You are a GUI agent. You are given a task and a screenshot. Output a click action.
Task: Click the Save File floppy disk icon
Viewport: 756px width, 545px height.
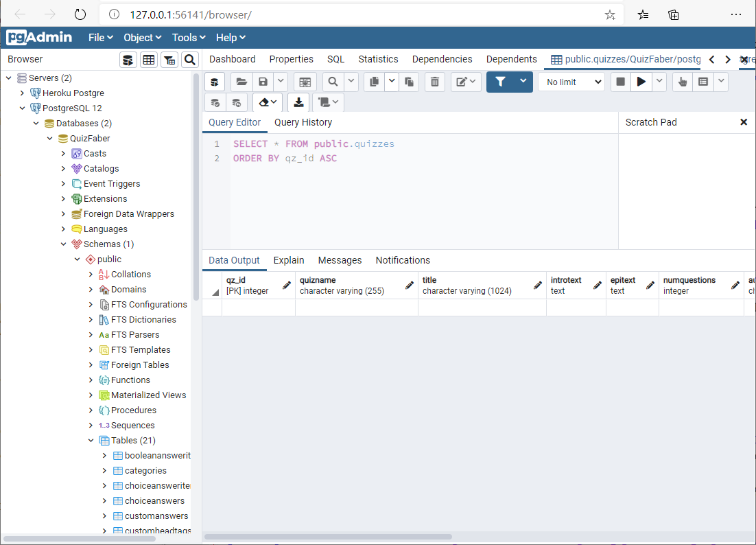click(x=263, y=82)
